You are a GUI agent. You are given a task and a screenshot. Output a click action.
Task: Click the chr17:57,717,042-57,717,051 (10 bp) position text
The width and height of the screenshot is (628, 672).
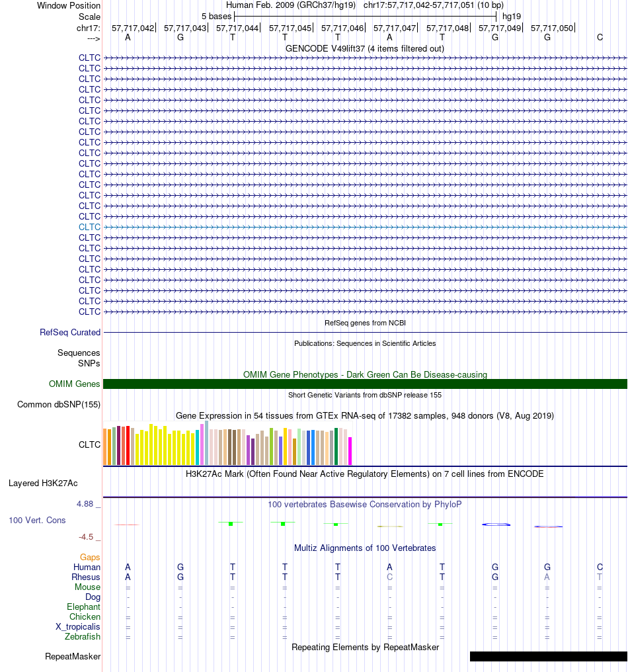[434, 5]
